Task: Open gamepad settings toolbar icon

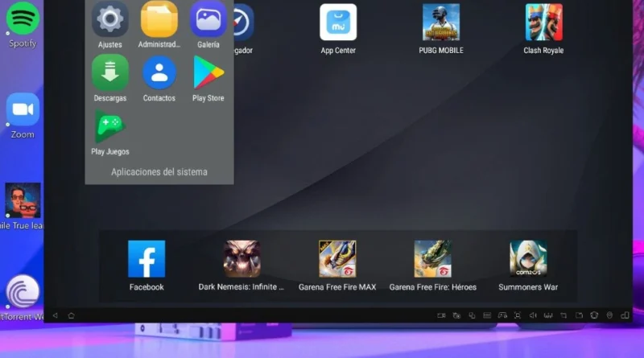Action: (502, 315)
